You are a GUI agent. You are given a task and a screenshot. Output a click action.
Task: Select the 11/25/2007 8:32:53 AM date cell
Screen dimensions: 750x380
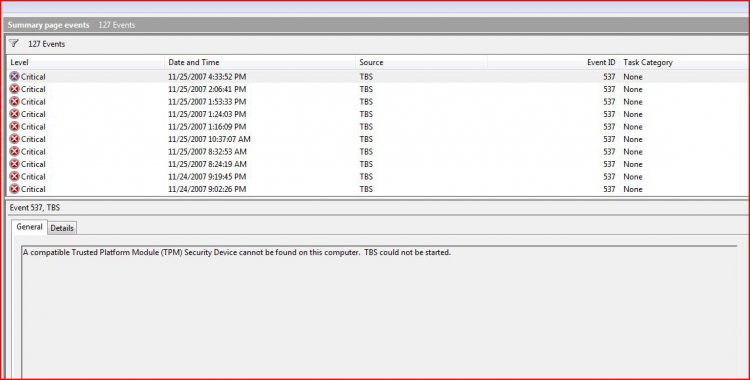pyautogui.click(x=208, y=151)
